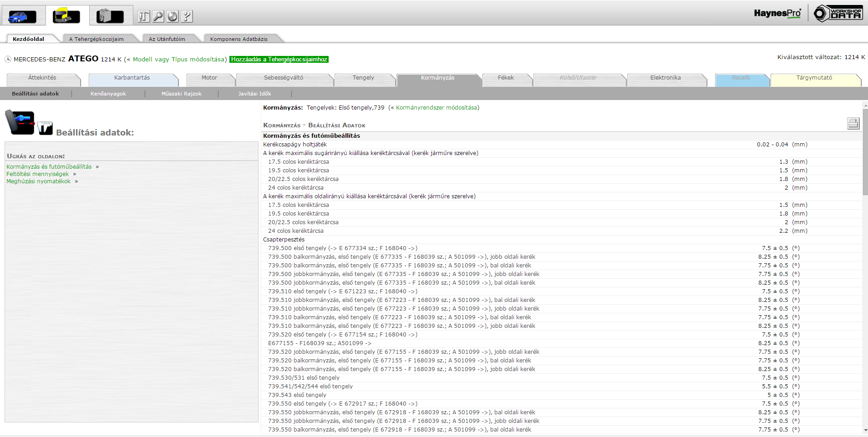Image resolution: width=868 pixels, height=437 pixels.
Task: Select the yellow truck vehicle icon
Action: pos(66,16)
